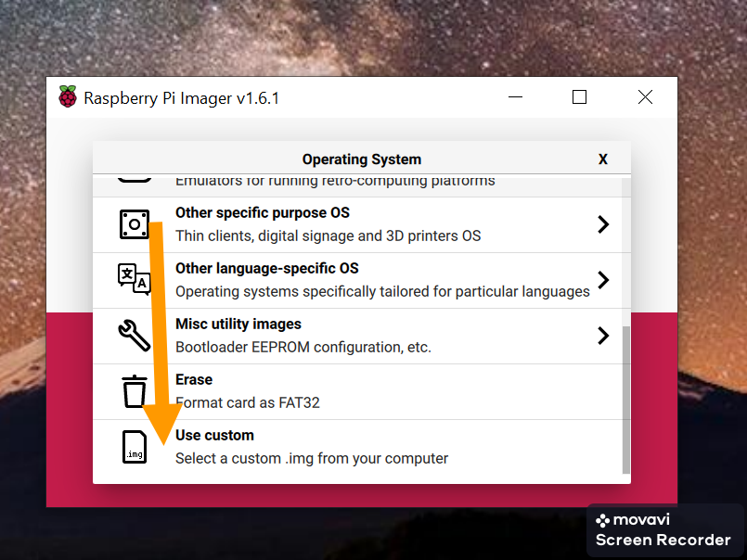Click 'Thin clients, digital signage and 3D printers OS'
Image resolution: width=747 pixels, height=560 pixels.
click(x=328, y=235)
